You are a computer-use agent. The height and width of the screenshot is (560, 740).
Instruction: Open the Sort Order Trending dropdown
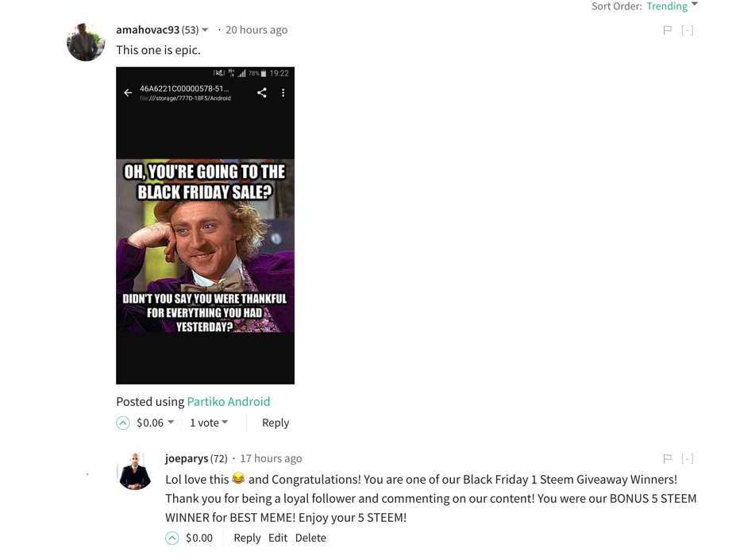pos(672,6)
